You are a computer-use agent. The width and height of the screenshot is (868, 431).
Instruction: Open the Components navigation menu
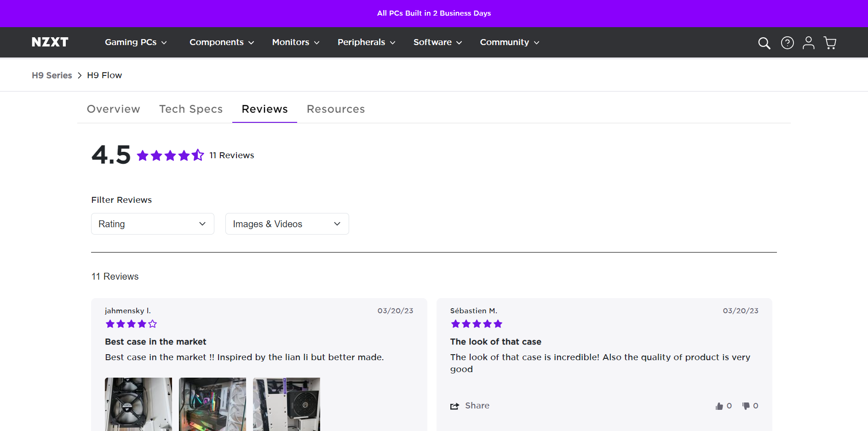click(221, 42)
